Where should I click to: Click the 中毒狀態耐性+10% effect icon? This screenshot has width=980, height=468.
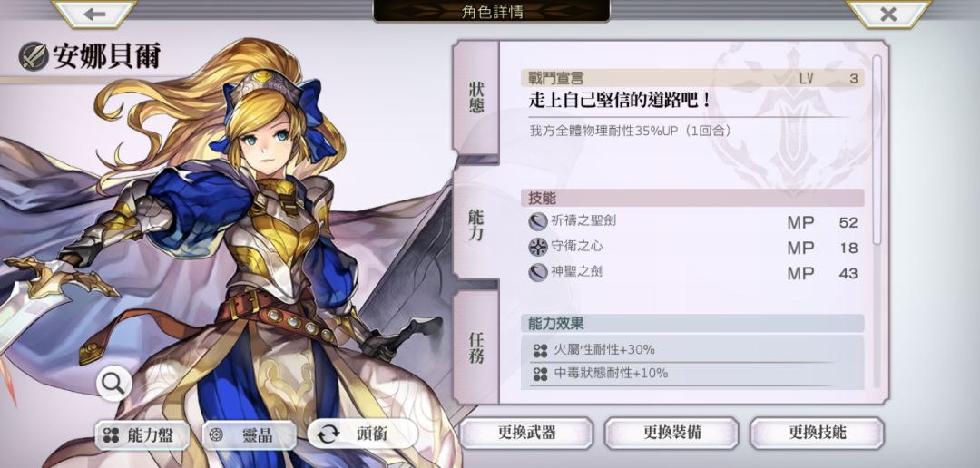pyautogui.click(x=541, y=375)
